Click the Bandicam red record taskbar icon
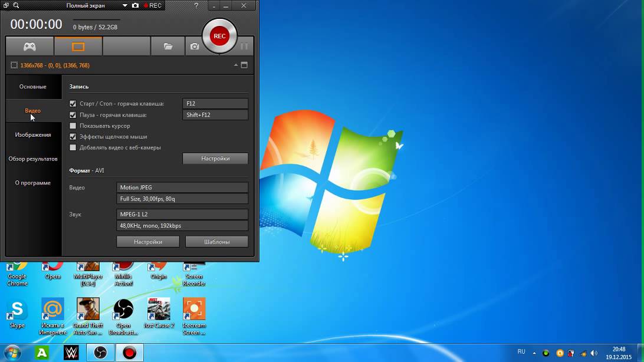 click(129, 353)
